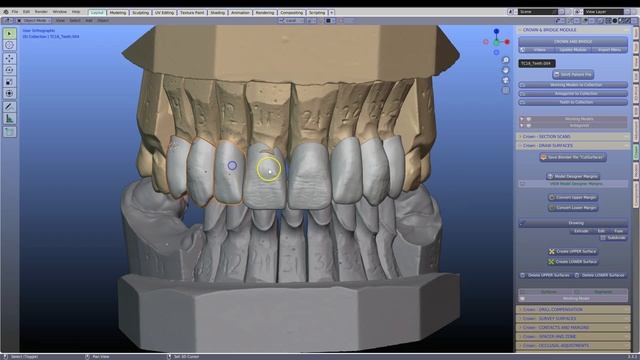Expand Crown - CONTACTS AND MARGINS panel
This screenshot has height=360, width=640.
point(573,328)
